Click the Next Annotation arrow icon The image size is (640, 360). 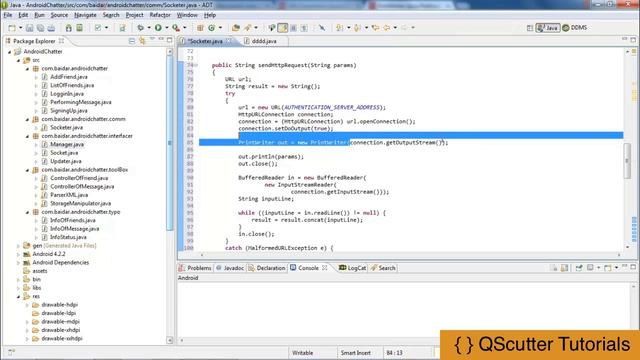(x=340, y=28)
